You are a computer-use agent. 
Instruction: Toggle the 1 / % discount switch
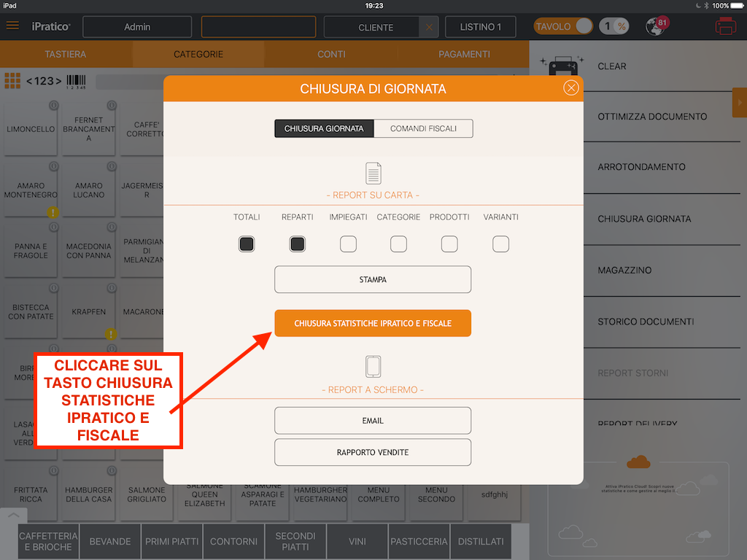(614, 26)
